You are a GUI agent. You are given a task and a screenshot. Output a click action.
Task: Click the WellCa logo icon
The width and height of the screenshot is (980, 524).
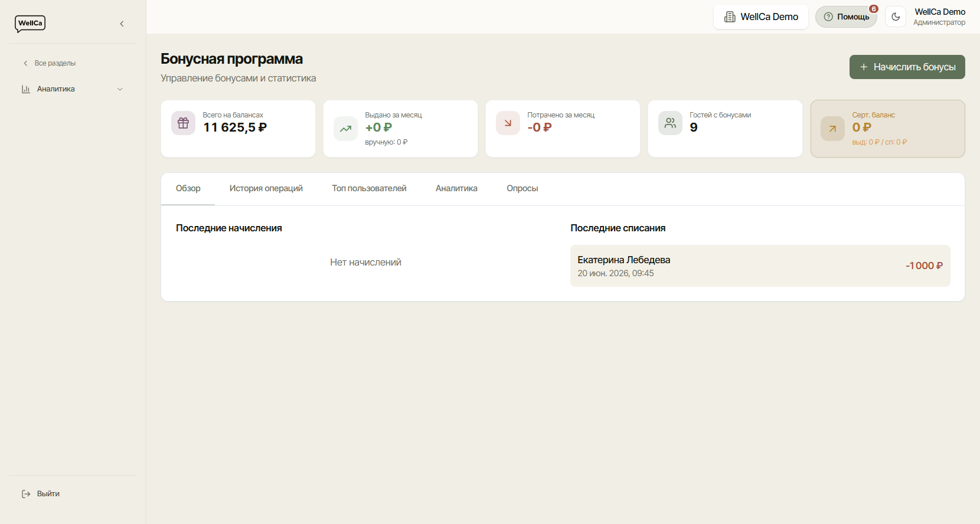pos(30,24)
